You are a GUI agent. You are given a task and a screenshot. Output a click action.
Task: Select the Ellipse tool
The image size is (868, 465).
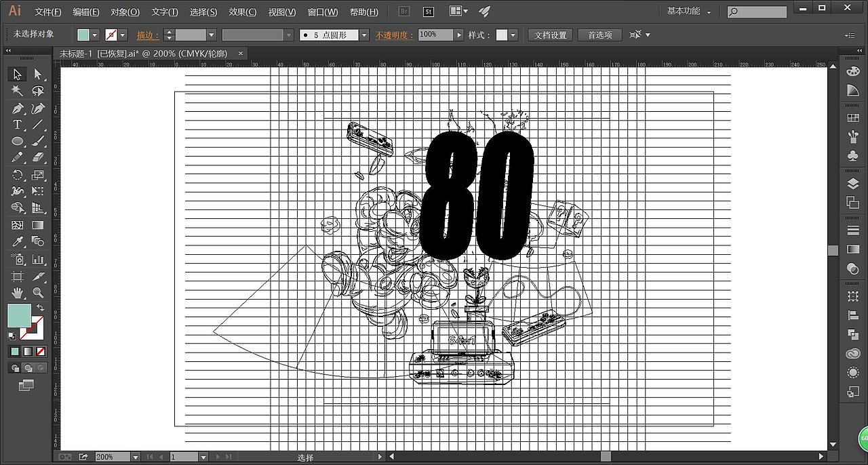(18, 141)
